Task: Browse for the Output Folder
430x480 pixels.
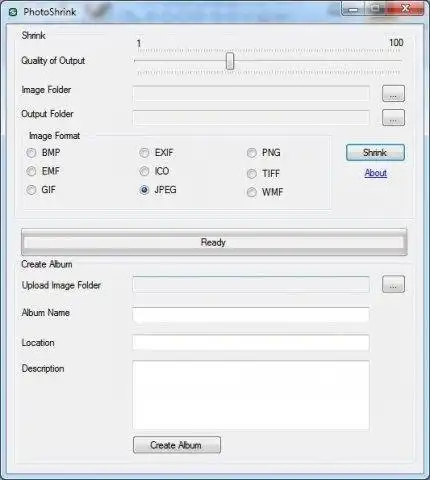Action: pyautogui.click(x=393, y=118)
